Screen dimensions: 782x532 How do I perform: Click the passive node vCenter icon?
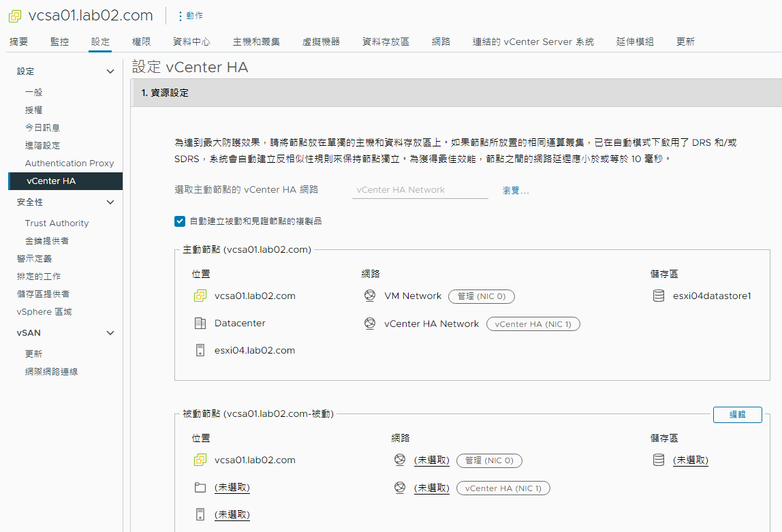(x=200, y=460)
